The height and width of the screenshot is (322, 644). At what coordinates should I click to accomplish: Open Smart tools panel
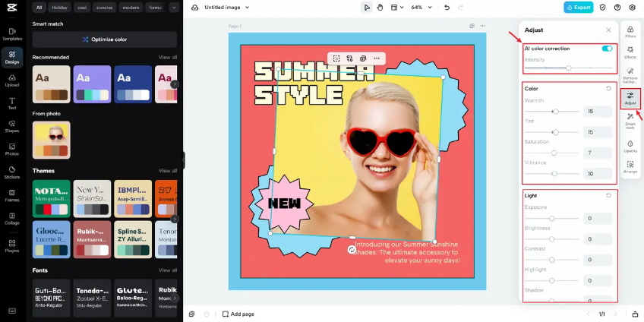click(630, 122)
